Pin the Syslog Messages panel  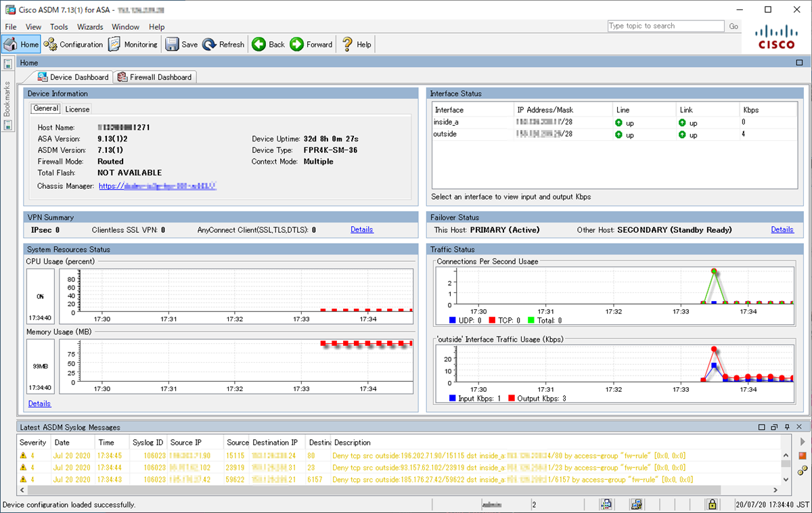tap(787, 427)
